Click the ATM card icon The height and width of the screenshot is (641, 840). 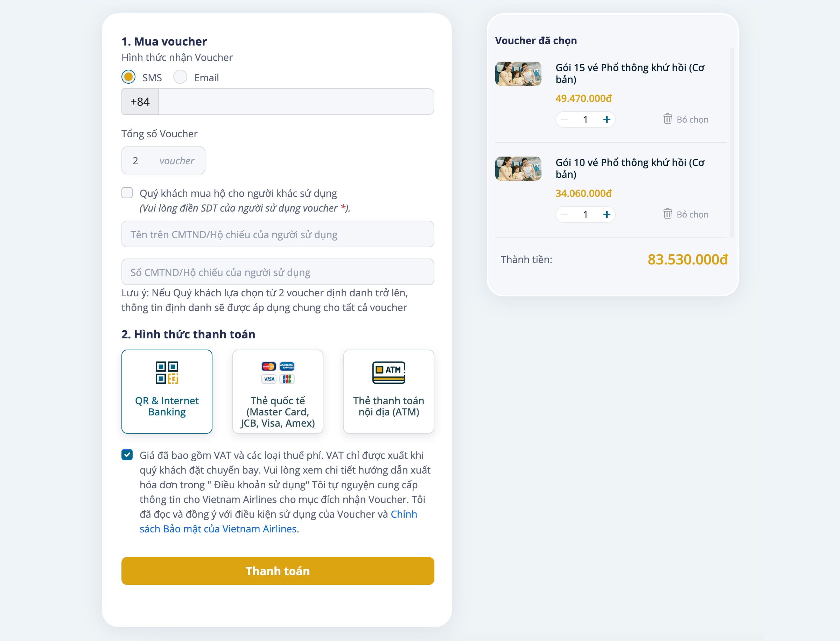pyautogui.click(x=388, y=372)
